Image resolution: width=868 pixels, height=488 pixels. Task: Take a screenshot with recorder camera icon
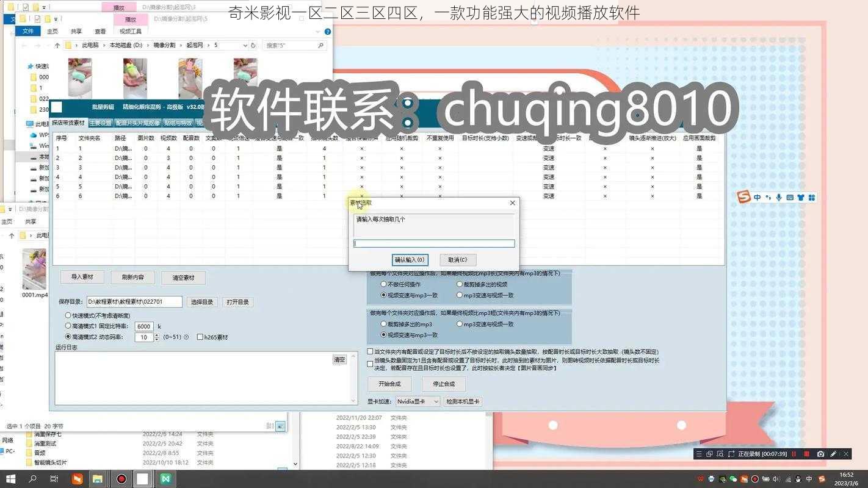(820, 454)
